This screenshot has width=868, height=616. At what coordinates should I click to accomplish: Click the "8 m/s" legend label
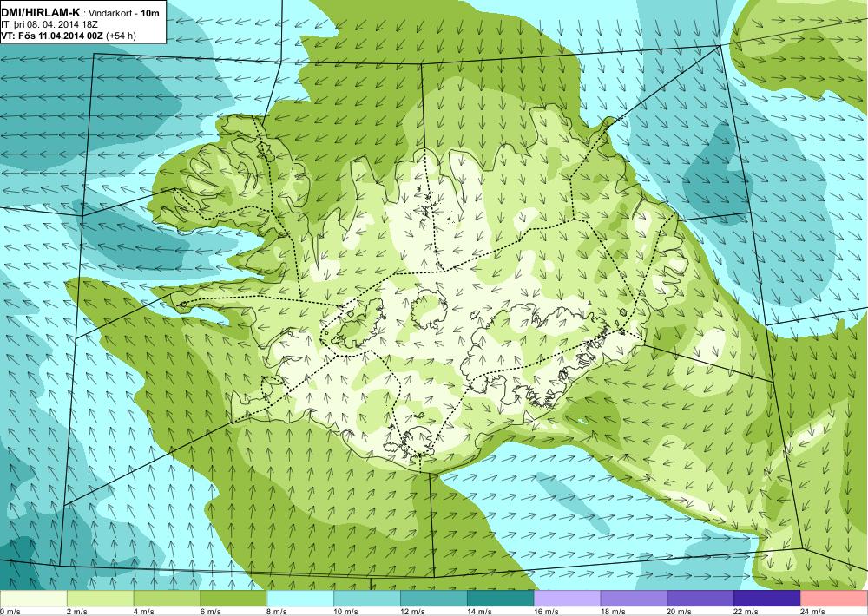(277, 612)
